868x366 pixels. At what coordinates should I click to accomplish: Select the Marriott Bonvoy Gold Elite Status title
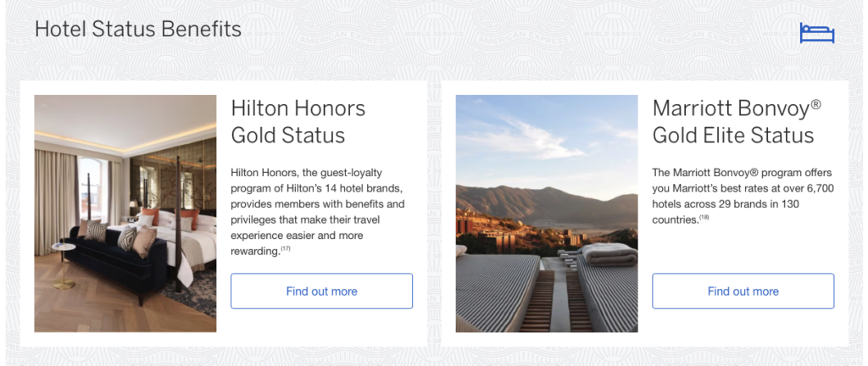(x=736, y=121)
